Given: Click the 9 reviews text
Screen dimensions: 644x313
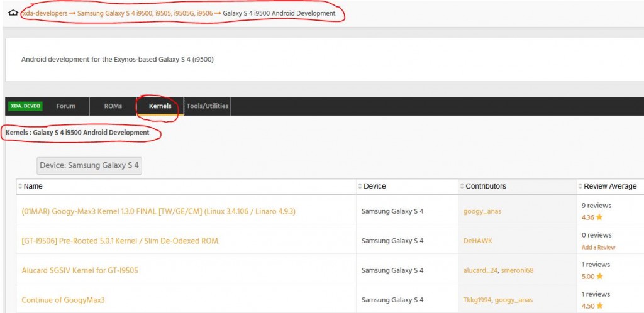Looking at the screenshot, I should [596, 206].
